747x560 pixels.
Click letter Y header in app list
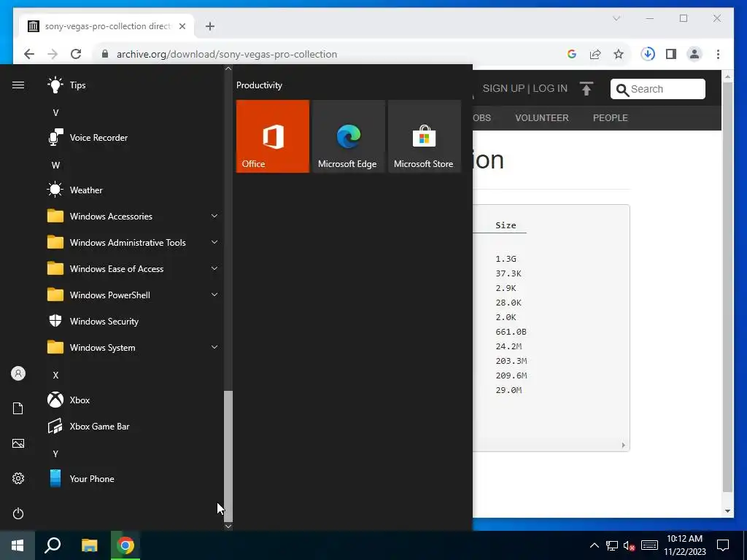point(55,454)
